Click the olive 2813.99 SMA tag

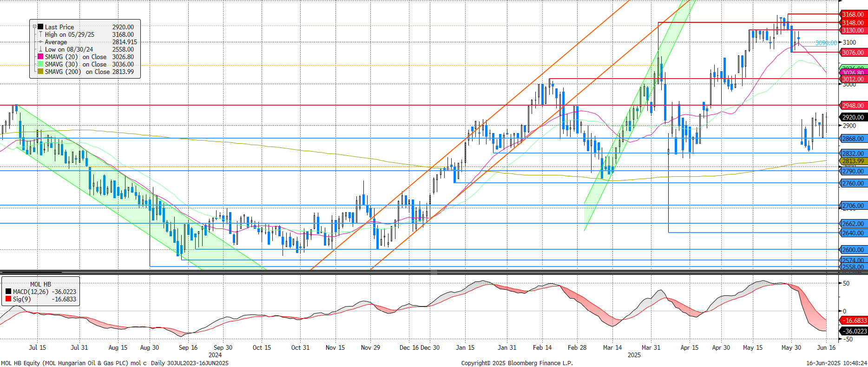coord(854,161)
